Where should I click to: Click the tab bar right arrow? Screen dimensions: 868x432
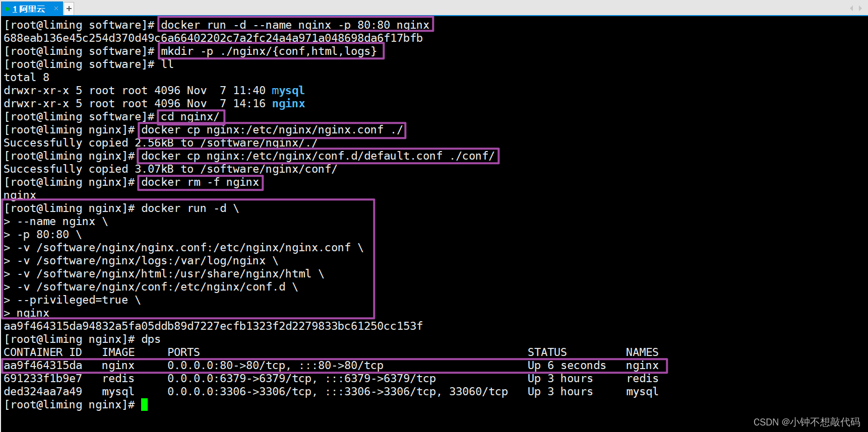coord(860,8)
